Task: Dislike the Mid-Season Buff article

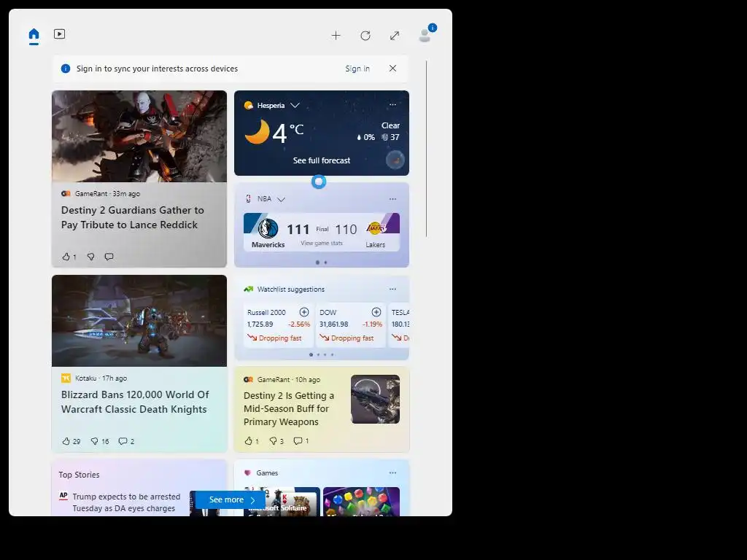Action: [273, 441]
